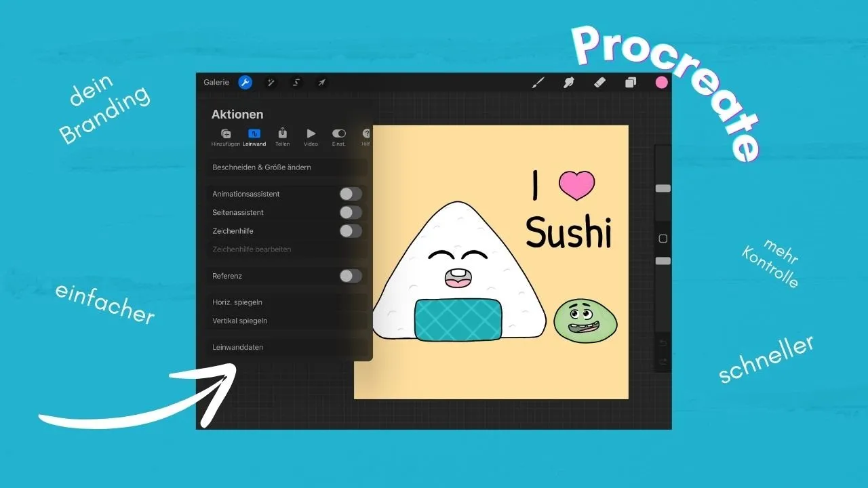The width and height of the screenshot is (868, 488).
Task: Click Vertikal spiegeln
Action: (287, 321)
